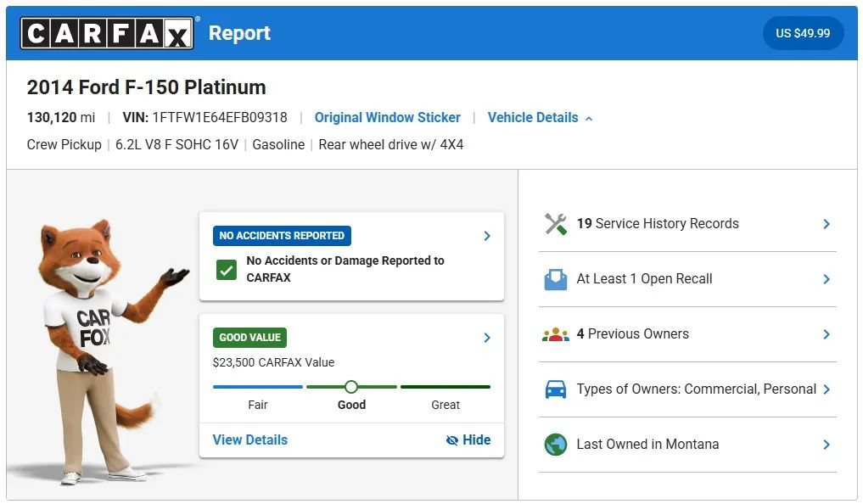This screenshot has height=504, width=863.
Task: Click the crossed-eye Hide icon
Action: pyautogui.click(x=451, y=440)
